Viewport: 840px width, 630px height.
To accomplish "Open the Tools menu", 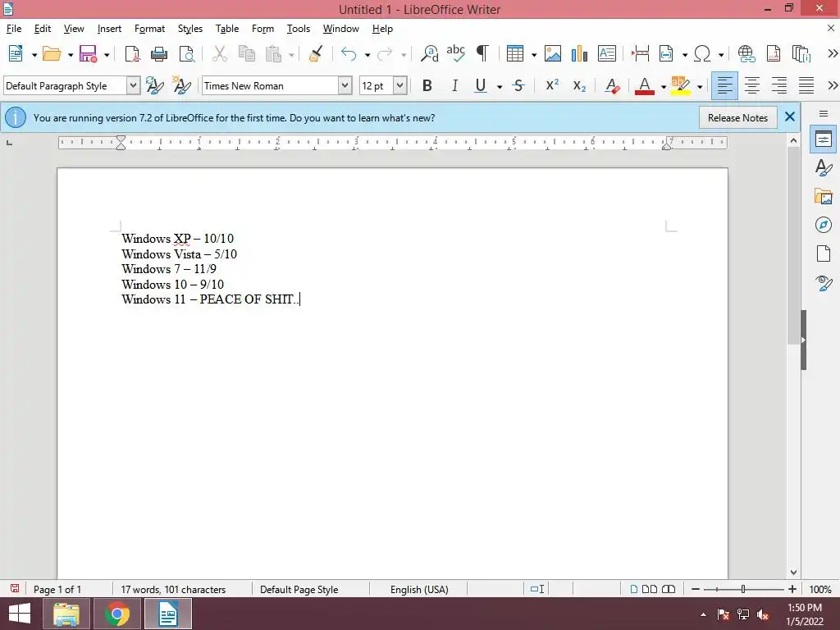I will tap(299, 29).
